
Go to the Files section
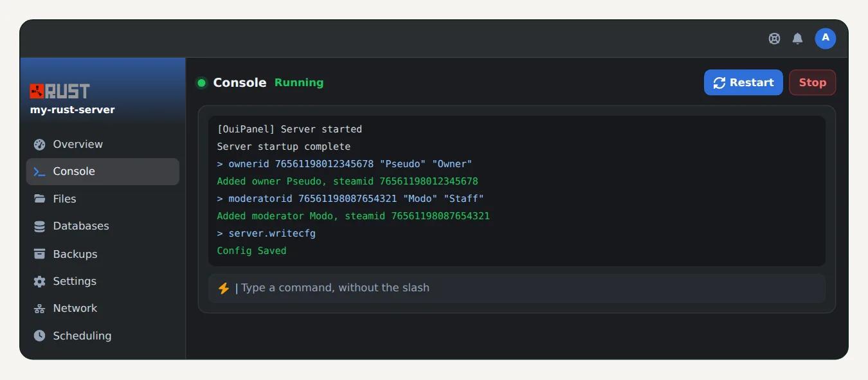click(103, 199)
